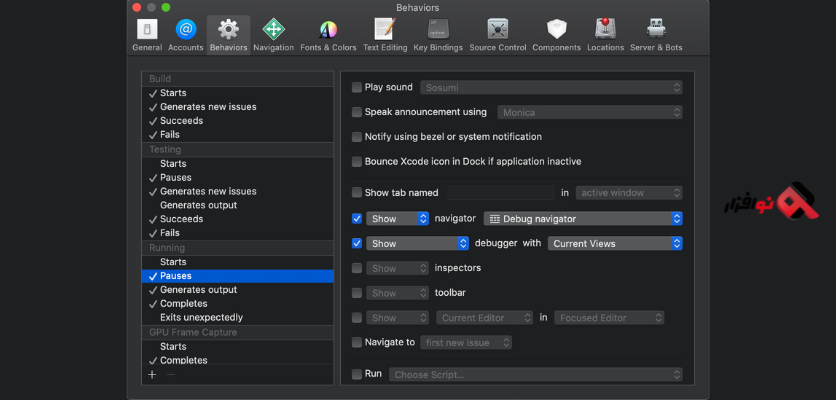Enable Bounce Xcode icon in Dock checkbox
The height and width of the screenshot is (400, 836).
pyautogui.click(x=357, y=162)
